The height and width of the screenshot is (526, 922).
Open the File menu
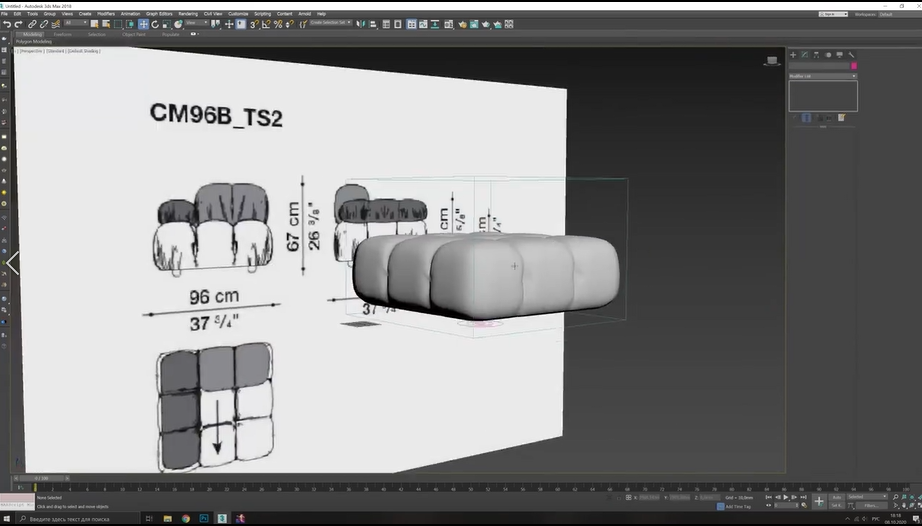(x=4, y=14)
